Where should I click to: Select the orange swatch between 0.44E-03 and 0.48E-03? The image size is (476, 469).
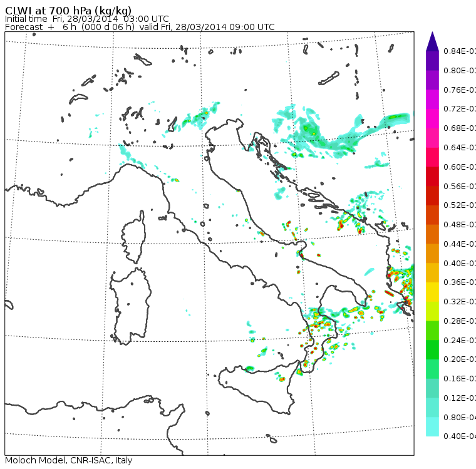[x=432, y=234]
